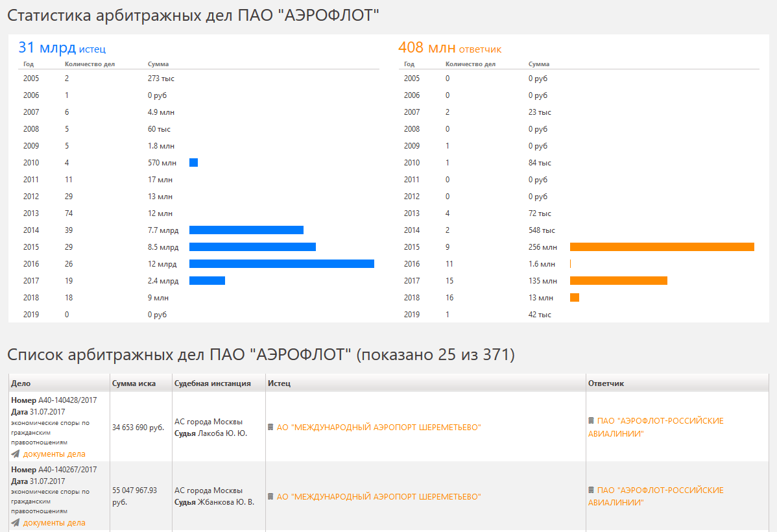The width and height of the screenshot is (777, 532).
Task: Click case number 'A40-140428/2017'
Action: [67, 400]
